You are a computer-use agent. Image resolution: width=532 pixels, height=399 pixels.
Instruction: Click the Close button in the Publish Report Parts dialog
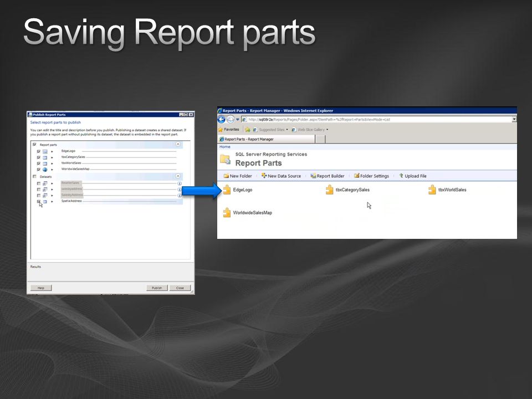tap(180, 288)
